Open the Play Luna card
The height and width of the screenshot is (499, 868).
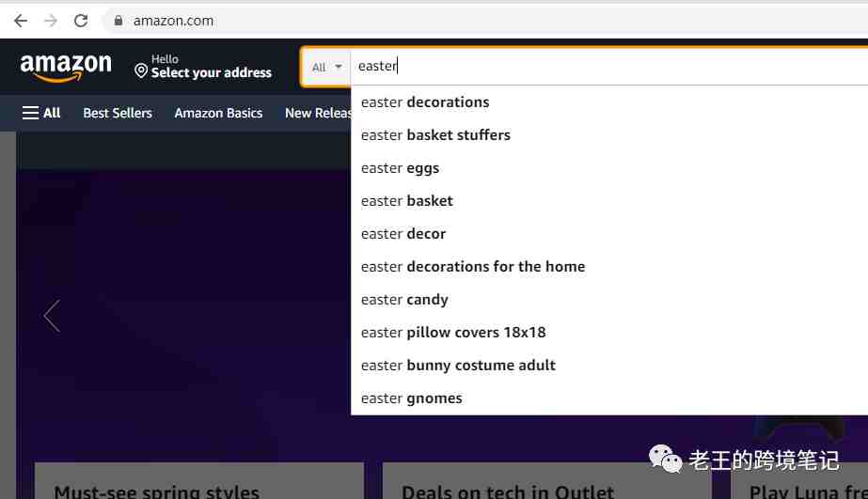click(x=799, y=481)
